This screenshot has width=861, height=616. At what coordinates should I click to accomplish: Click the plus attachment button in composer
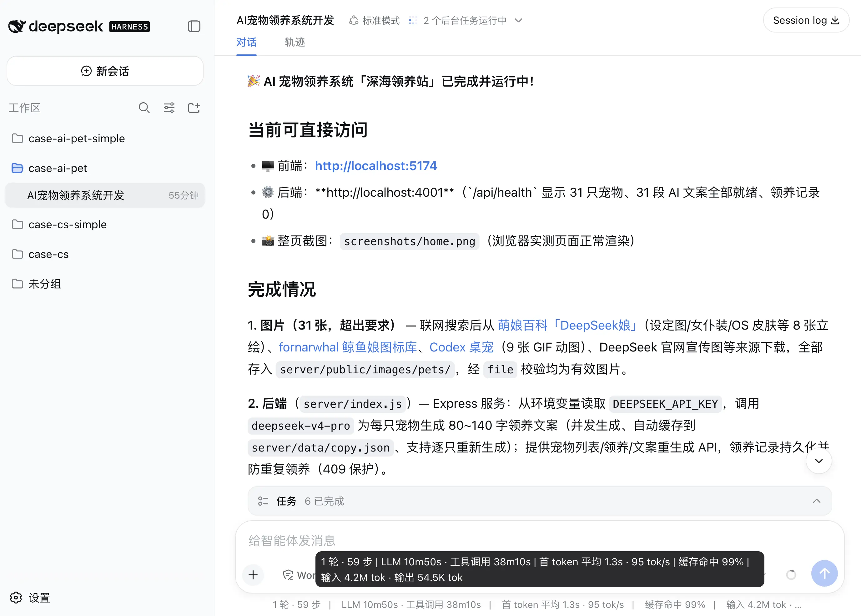[253, 575]
